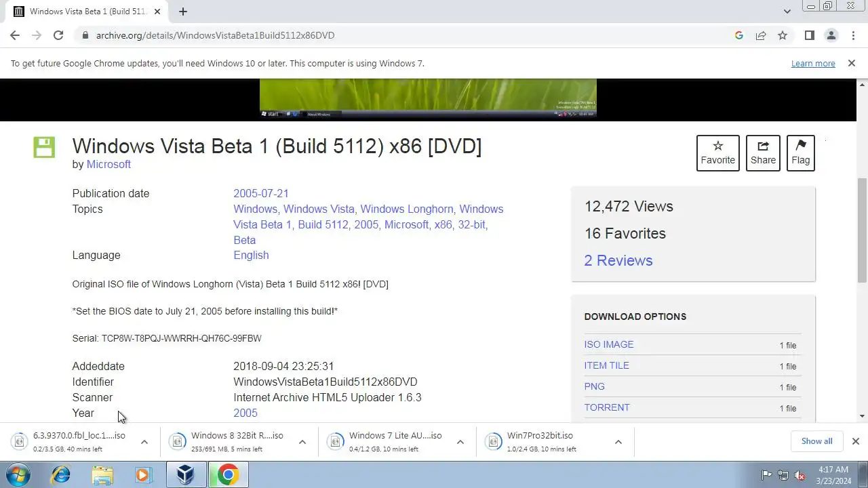Open Windows Media Player from the taskbar

point(143,475)
